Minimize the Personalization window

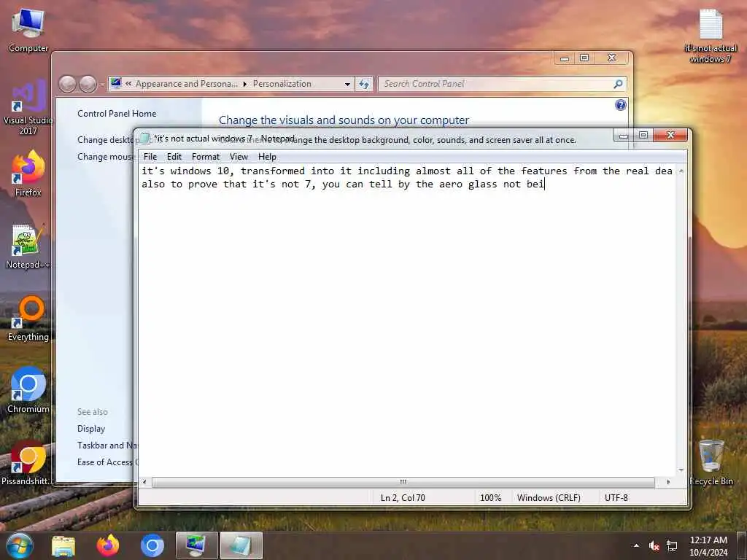click(565, 58)
